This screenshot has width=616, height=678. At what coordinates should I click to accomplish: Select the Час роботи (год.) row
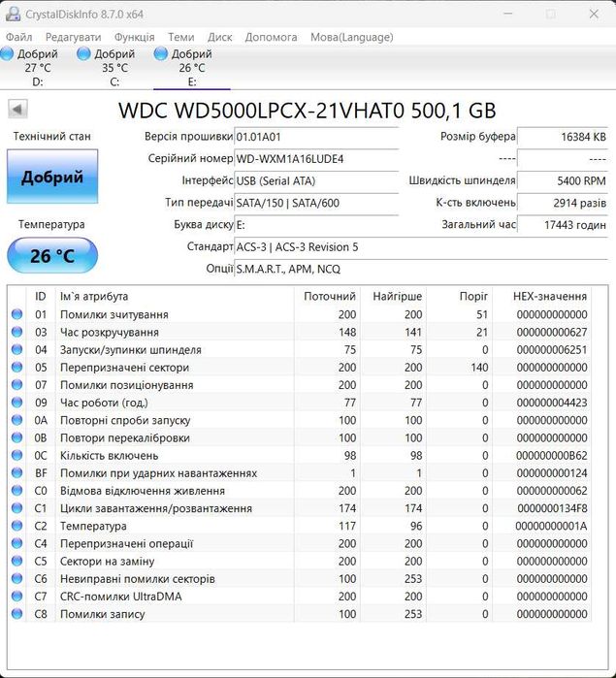300,403
